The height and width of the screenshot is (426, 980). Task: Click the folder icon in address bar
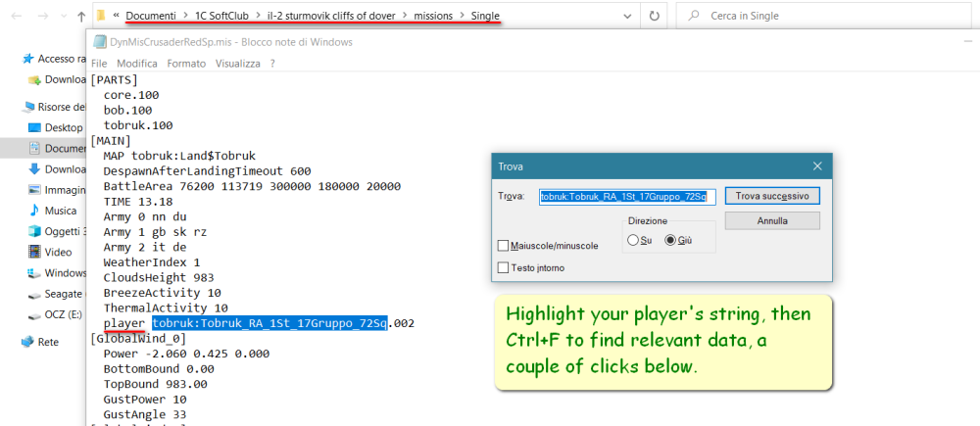[101, 16]
